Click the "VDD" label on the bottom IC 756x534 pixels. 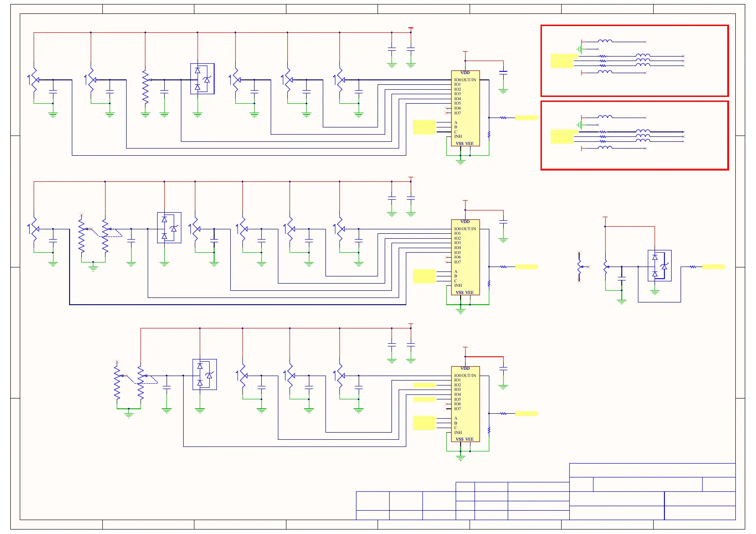click(465, 368)
